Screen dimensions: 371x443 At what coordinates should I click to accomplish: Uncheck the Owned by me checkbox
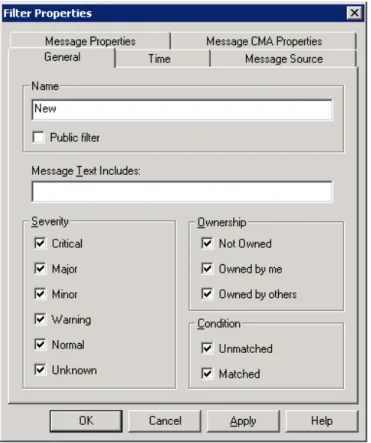pyautogui.click(x=207, y=269)
